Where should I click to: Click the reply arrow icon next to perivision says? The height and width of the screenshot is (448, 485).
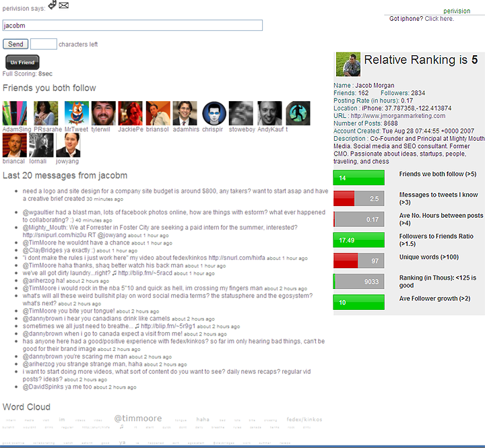coord(52,5)
